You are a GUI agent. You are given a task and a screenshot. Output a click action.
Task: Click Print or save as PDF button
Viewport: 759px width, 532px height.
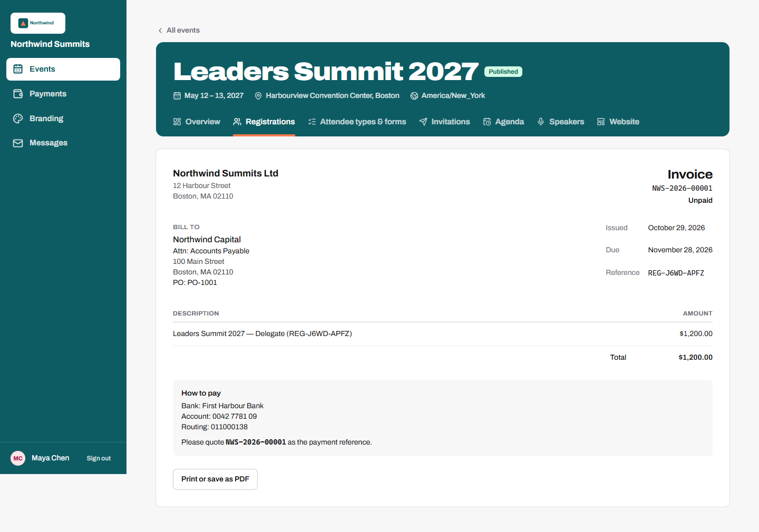click(x=215, y=479)
